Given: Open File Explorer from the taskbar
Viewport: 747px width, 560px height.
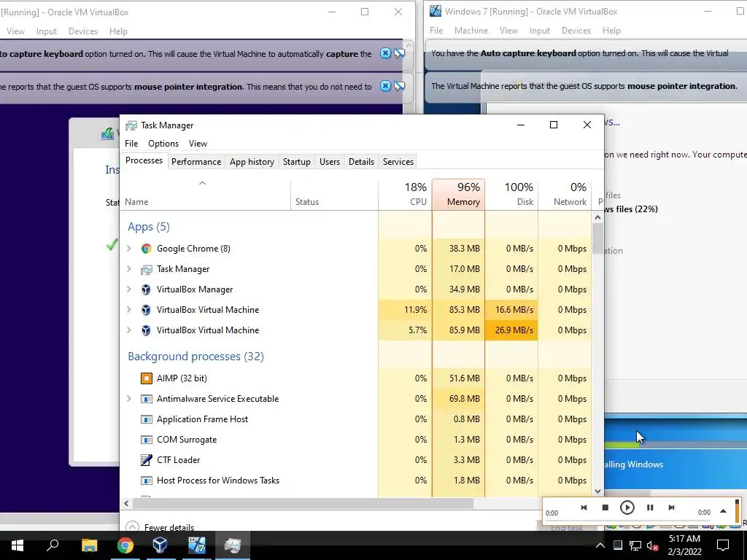Looking at the screenshot, I should point(89,545).
